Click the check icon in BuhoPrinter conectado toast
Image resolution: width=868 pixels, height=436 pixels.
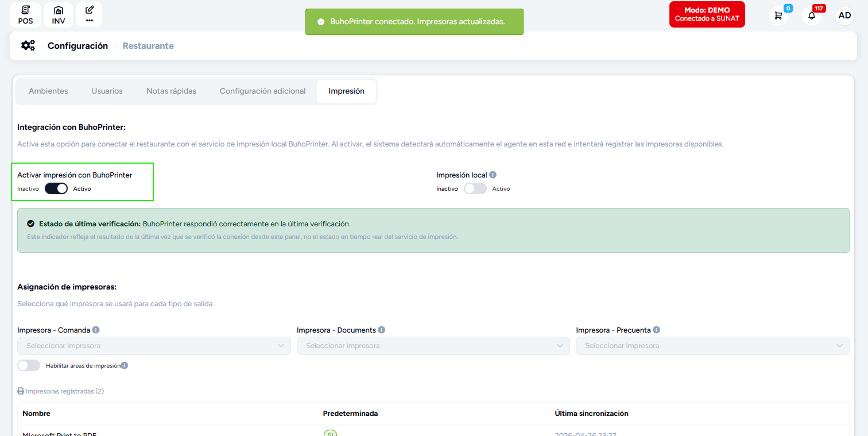321,22
